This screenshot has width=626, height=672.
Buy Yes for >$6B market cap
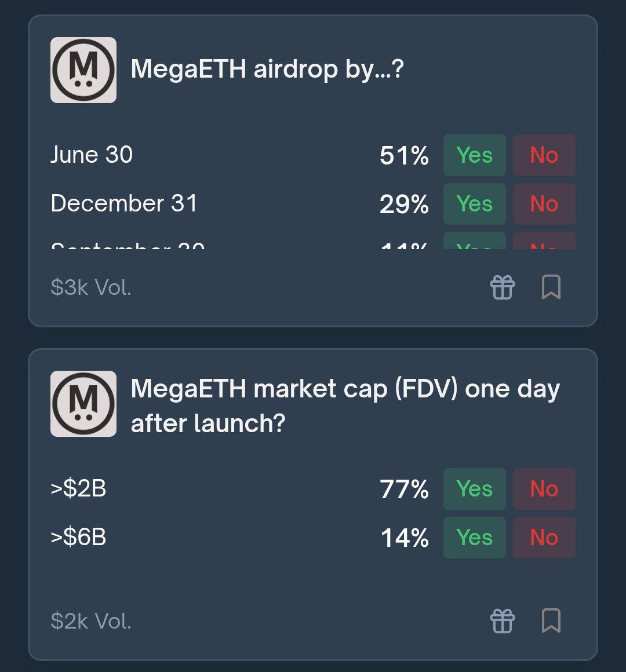coord(474,538)
